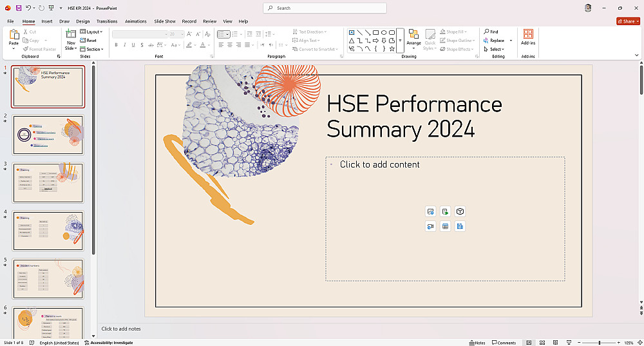Start presentation from beginning in Quick Access toolbar

click(51, 8)
